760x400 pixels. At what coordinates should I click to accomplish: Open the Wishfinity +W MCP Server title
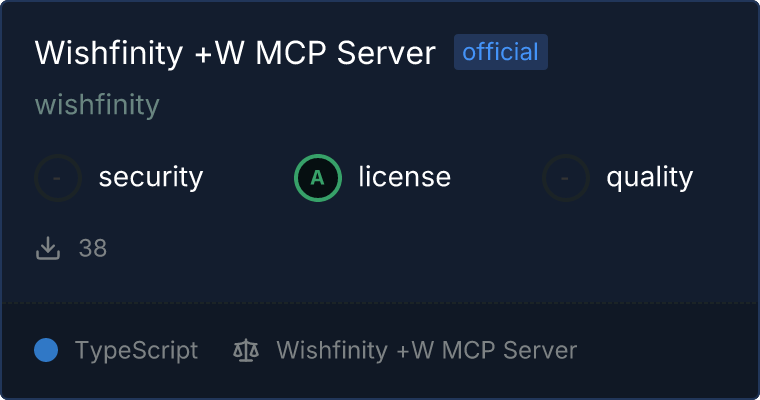tap(235, 52)
